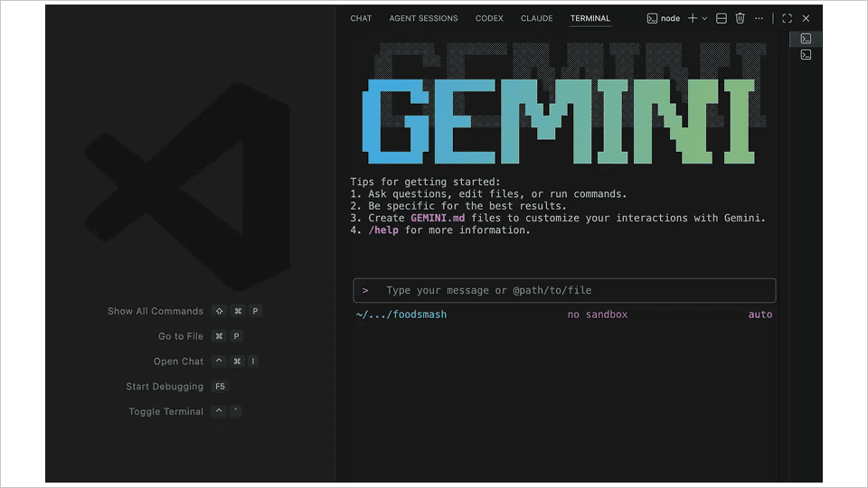Viewport: 868px width, 488px height.
Task: Open the AGENT SESSIONS tab
Action: [423, 18]
